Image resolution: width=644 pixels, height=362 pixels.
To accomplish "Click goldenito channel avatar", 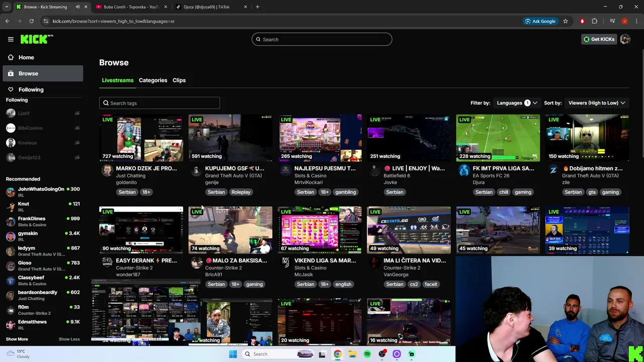I will [107, 170].
